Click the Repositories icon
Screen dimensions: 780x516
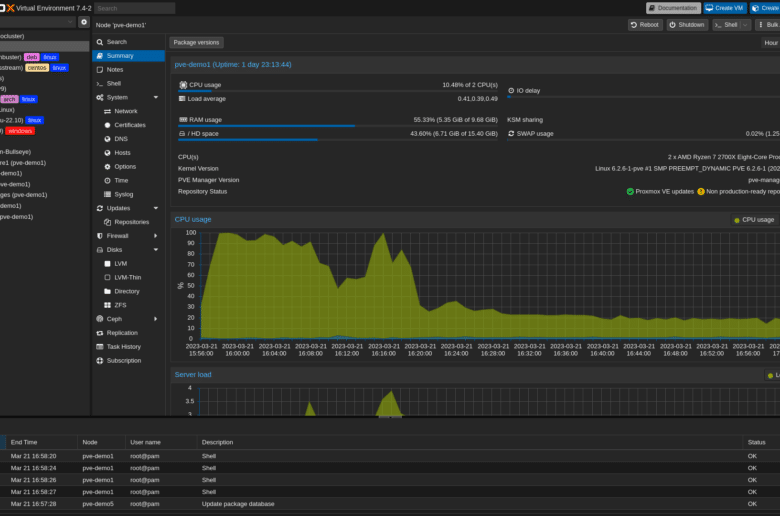(x=107, y=222)
